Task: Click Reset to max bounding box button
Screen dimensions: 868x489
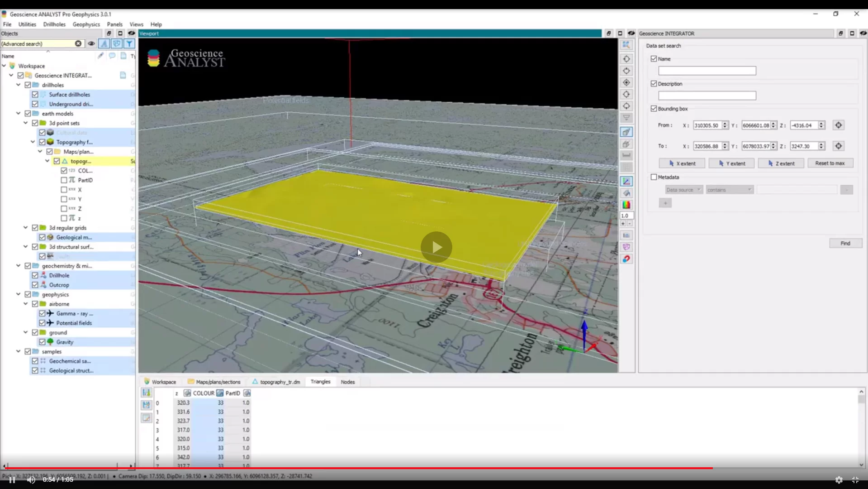Action: pyautogui.click(x=830, y=163)
